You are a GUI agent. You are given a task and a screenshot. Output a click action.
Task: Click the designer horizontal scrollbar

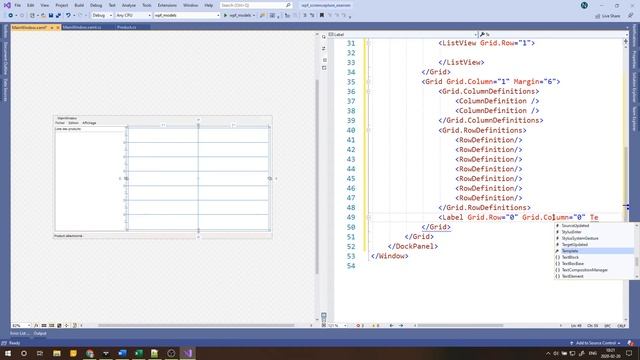[x=196, y=326]
